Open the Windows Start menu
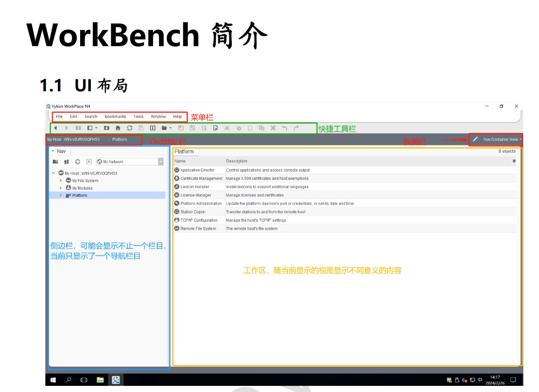The height and width of the screenshot is (392, 539). [x=53, y=380]
